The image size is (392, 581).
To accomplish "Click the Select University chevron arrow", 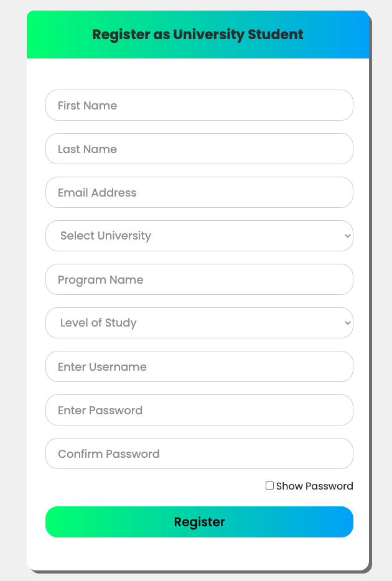I will coord(347,236).
